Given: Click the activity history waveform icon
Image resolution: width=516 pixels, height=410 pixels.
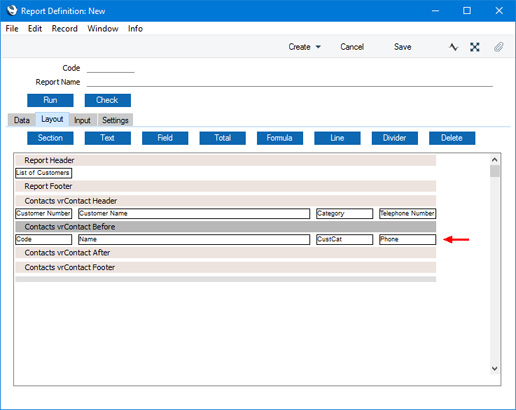Looking at the screenshot, I should (453, 47).
